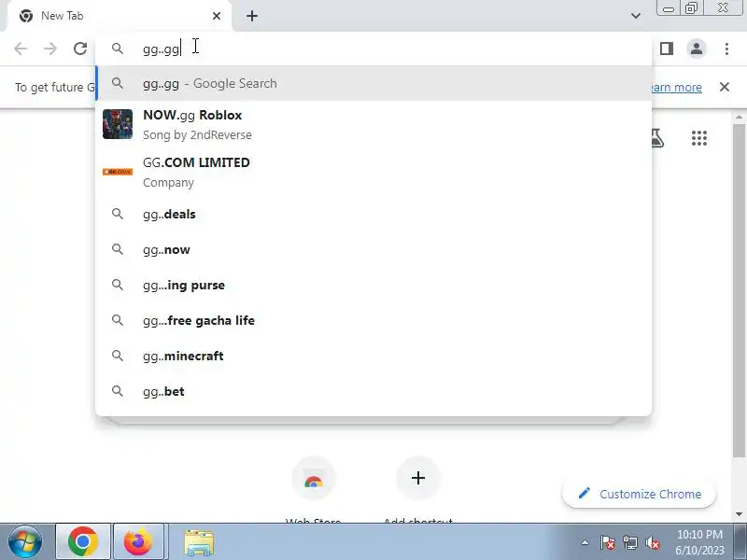Open the Google apps grid icon
This screenshot has width=747, height=560.
(x=698, y=138)
